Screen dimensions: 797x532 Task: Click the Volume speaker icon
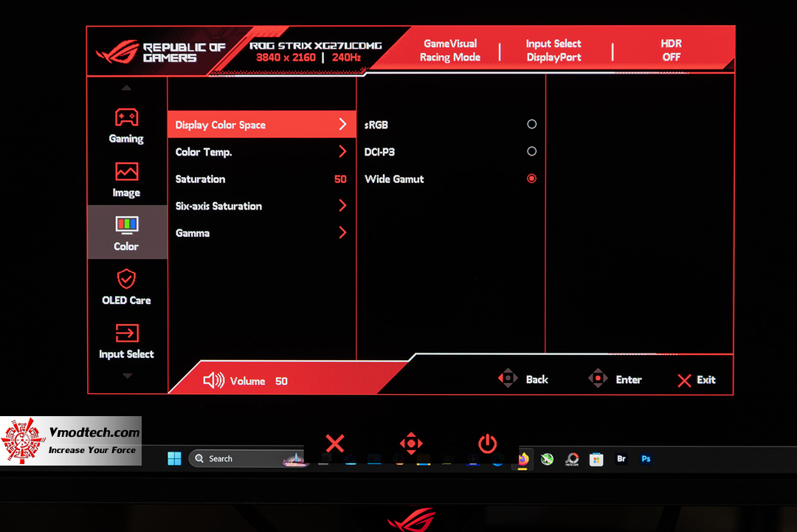[x=213, y=381]
